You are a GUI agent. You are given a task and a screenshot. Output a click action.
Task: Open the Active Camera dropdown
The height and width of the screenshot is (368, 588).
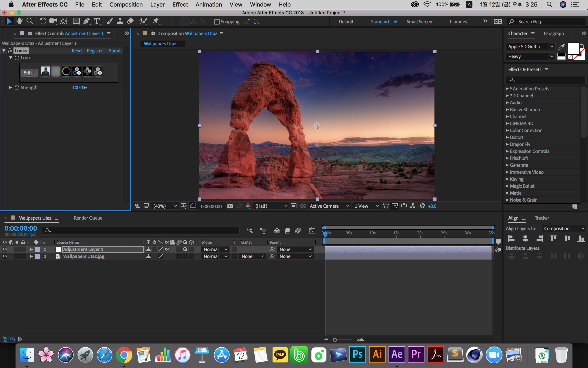point(329,206)
